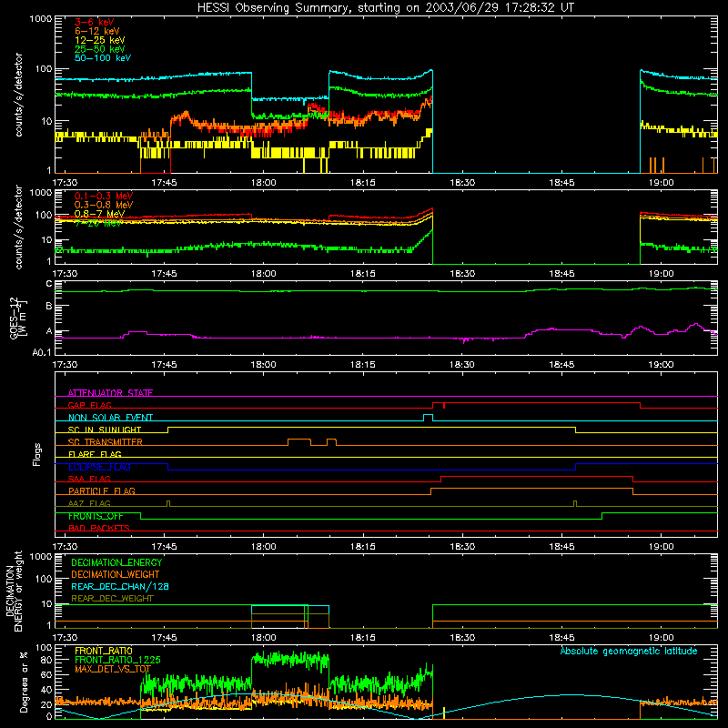
Task: Click the first SC_TRANSMITTER pulse in Flags panel
Action: tap(299, 442)
